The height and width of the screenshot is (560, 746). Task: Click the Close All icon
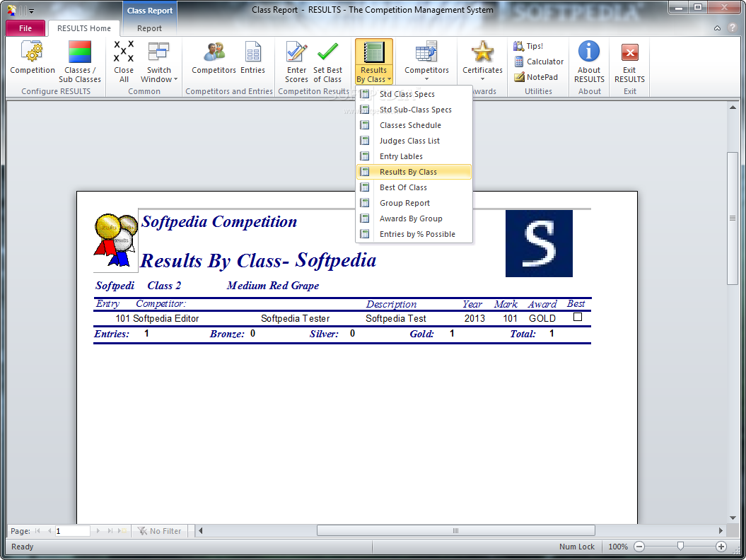(124, 62)
